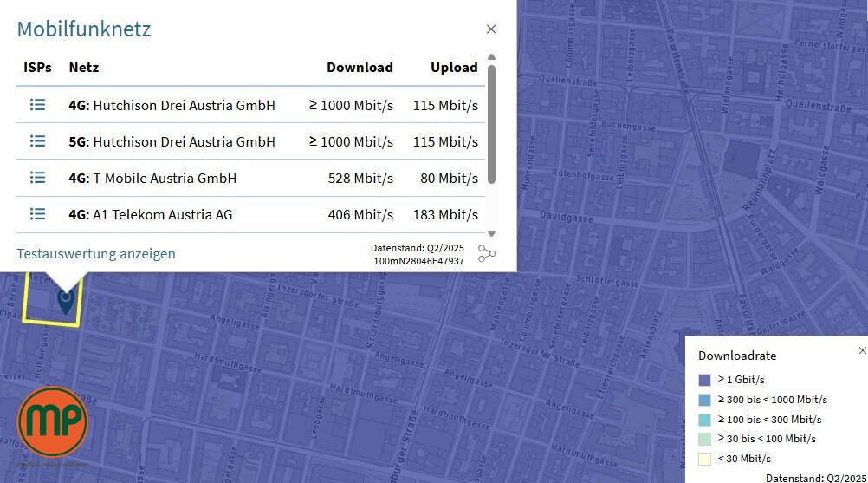Click the < 30 Mbit/s legend swatch
Screen dimensions: 868x483
click(x=705, y=459)
